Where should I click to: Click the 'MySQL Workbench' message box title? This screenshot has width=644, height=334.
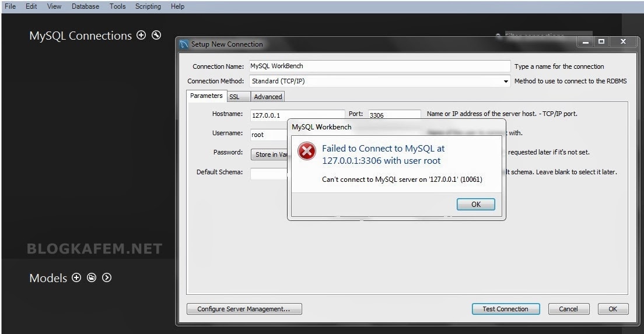(x=321, y=127)
